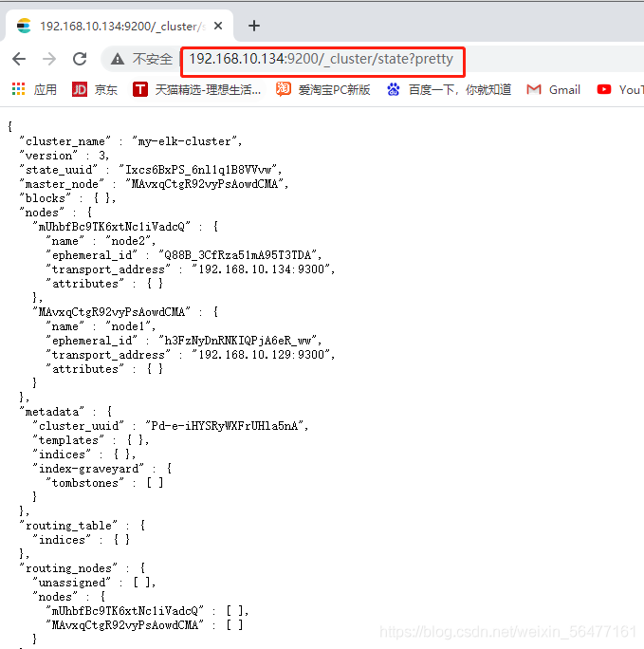
Task: Open the 京东 bookmark
Action: click(x=106, y=90)
